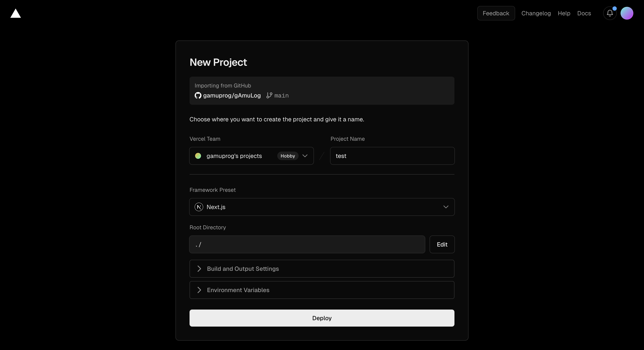Click Edit for Root Directory
Screen dimensions: 644x350
click(442, 244)
